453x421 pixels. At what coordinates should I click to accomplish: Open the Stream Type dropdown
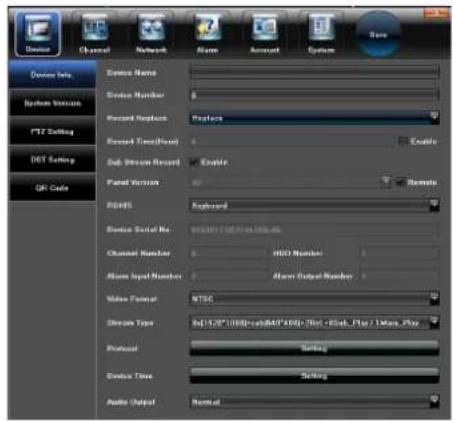[314, 323]
